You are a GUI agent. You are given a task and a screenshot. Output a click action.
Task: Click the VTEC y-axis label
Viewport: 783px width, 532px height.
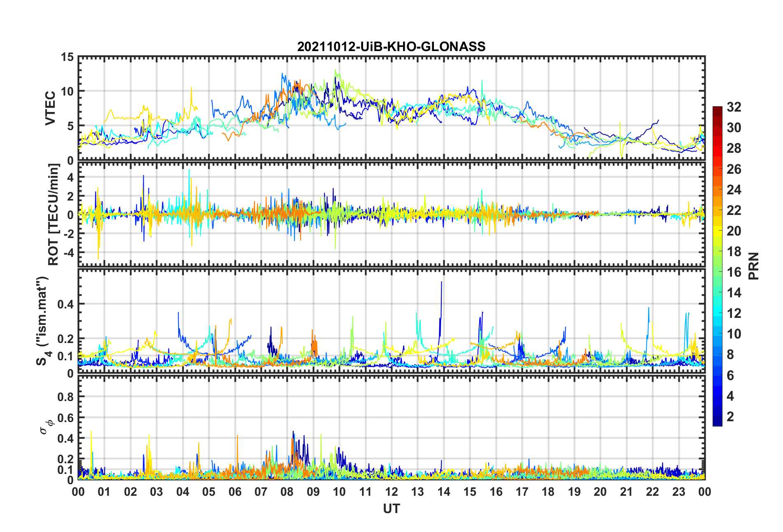coord(50,108)
